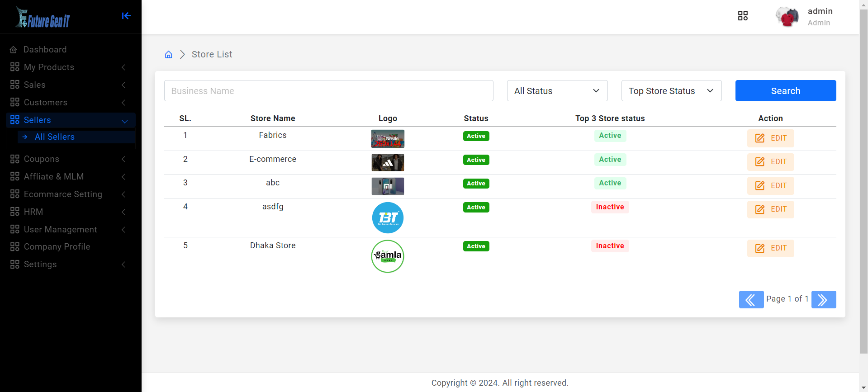This screenshot has width=868, height=392.
Task: Open the Top Store Status dropdown
Action: (671, 91)
